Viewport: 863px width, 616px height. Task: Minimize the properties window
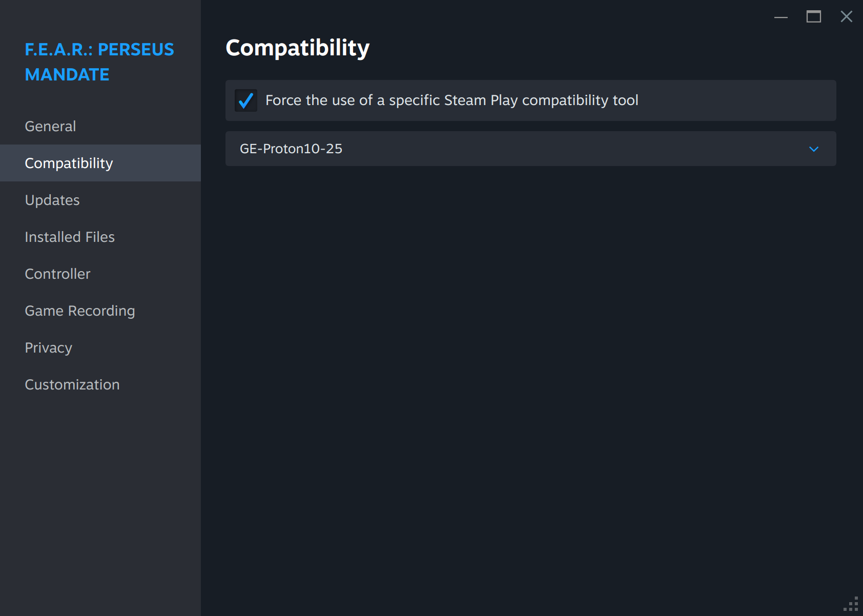[780, 17]
